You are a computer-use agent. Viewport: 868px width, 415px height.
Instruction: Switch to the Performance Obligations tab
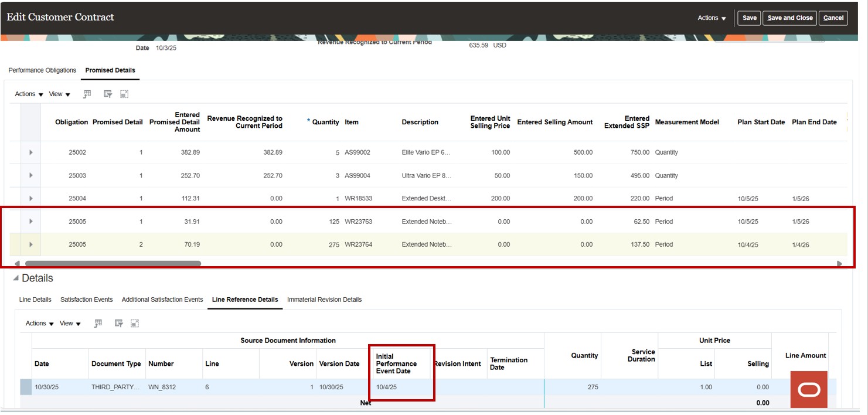coord(42,70)
